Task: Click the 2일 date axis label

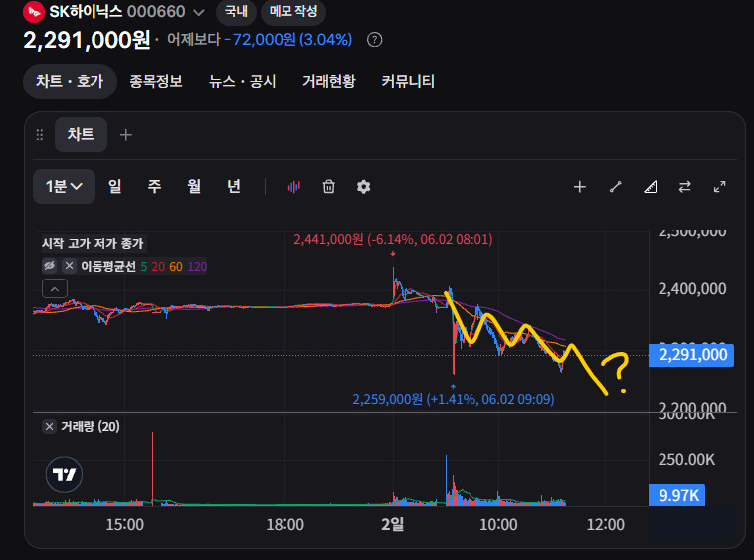Action: (x=392, y=524)
